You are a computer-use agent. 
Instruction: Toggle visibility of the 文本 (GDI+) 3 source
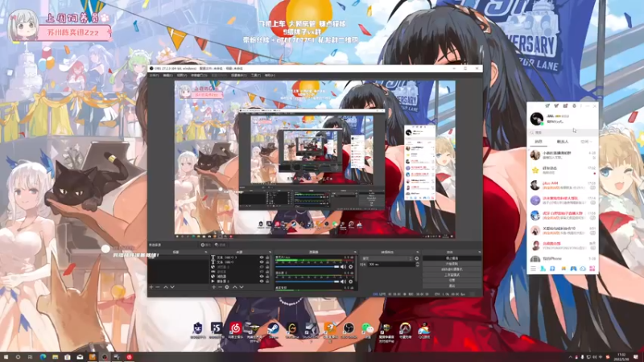click(x=262, y=257)
